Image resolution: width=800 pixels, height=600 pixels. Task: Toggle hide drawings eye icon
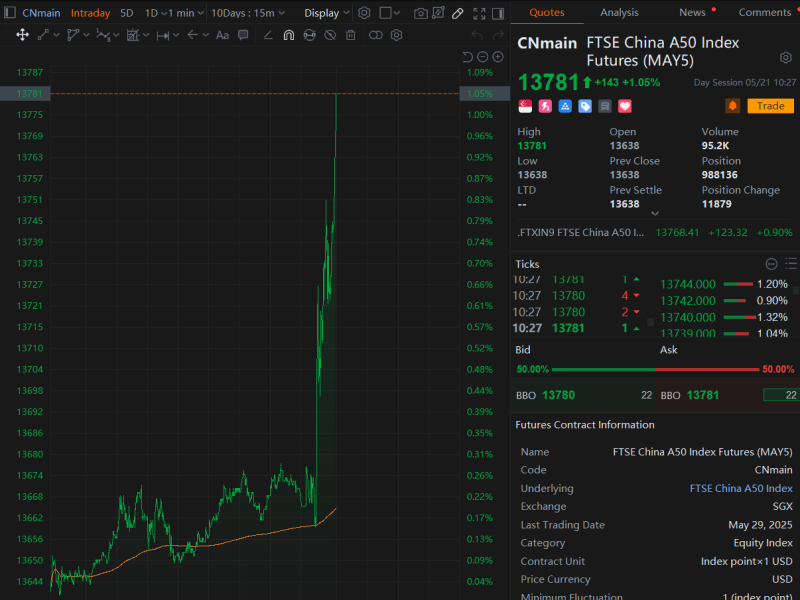point(330,35)
